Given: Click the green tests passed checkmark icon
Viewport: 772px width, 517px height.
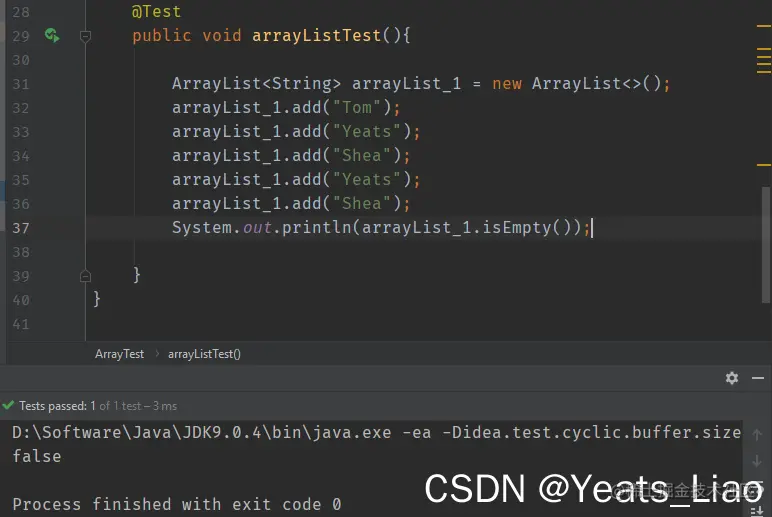Looking at the screenshot, I should point(8,405).
